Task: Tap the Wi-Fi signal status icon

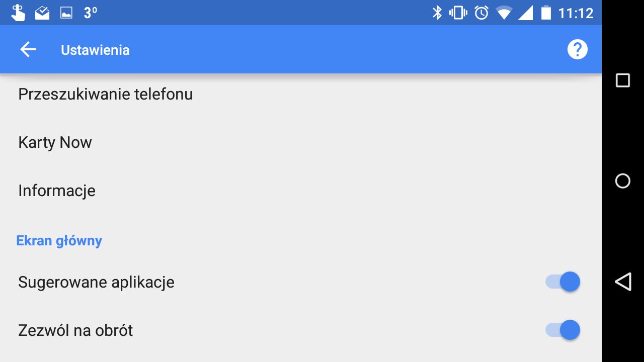Action: pyautogui.click(x=504, y=13)
